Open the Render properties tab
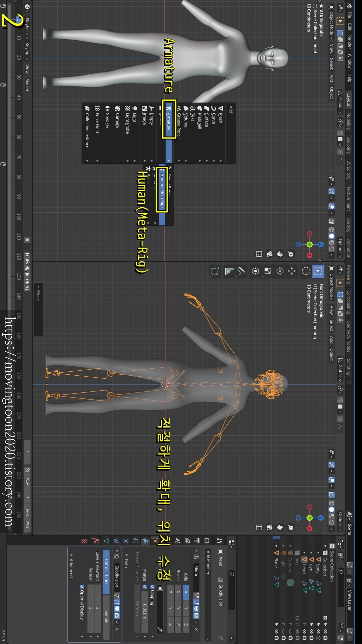This screenshot has height=644, width=362. [207, 541]
